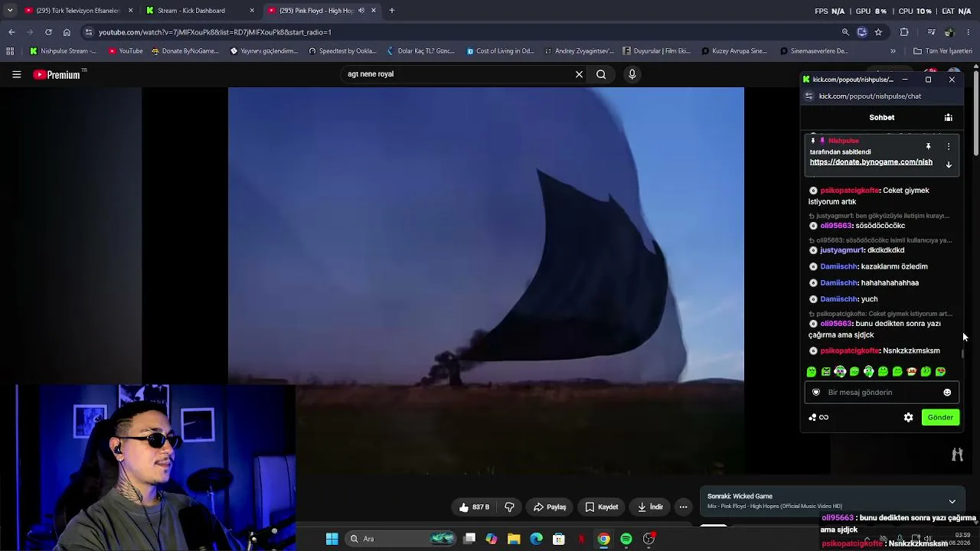Run the YouTube search with magnifier button
980x551 pixels.
click(601, 74)
